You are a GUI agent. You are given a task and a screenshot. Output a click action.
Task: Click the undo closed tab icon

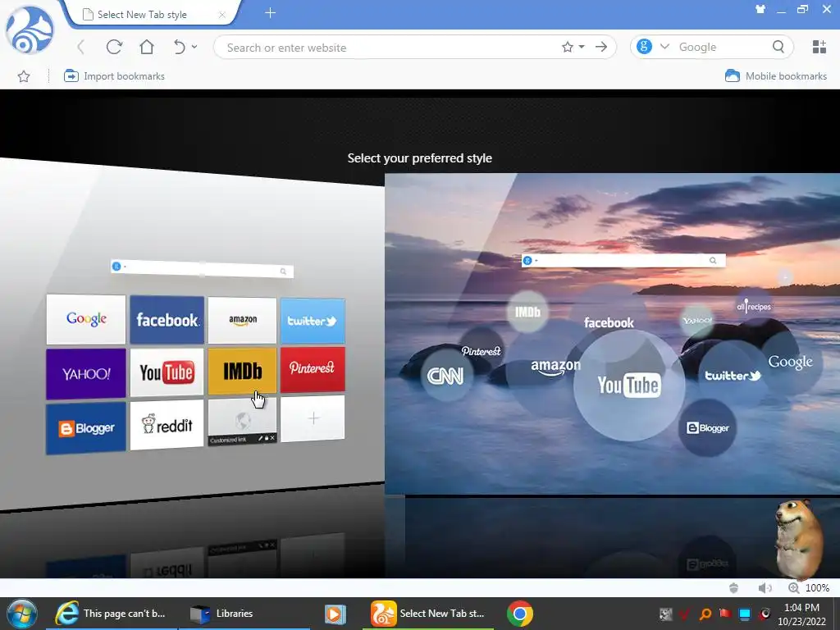point(180,47)
